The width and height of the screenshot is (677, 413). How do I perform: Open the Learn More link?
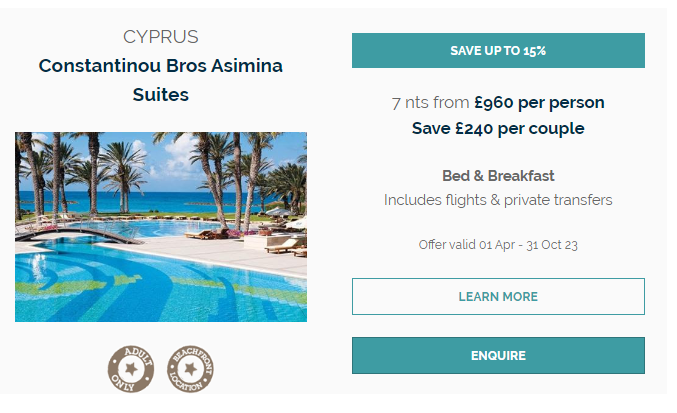498,297
